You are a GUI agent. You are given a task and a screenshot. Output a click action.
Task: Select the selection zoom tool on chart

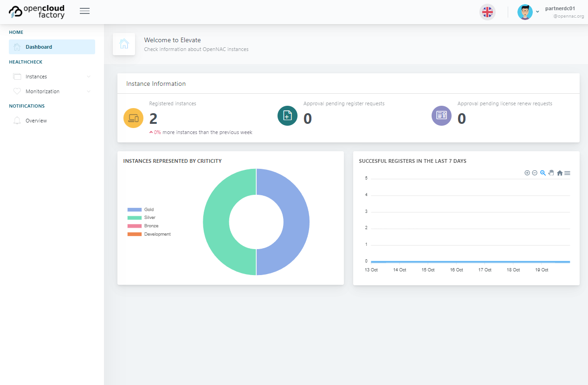(x=543, y=173)
